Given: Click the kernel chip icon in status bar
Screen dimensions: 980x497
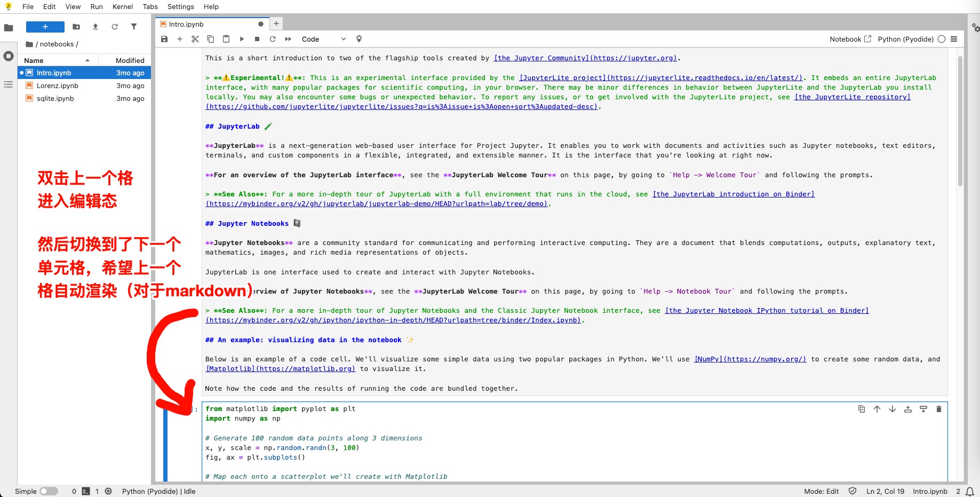Looking at the screenshot, I should 108,491.
